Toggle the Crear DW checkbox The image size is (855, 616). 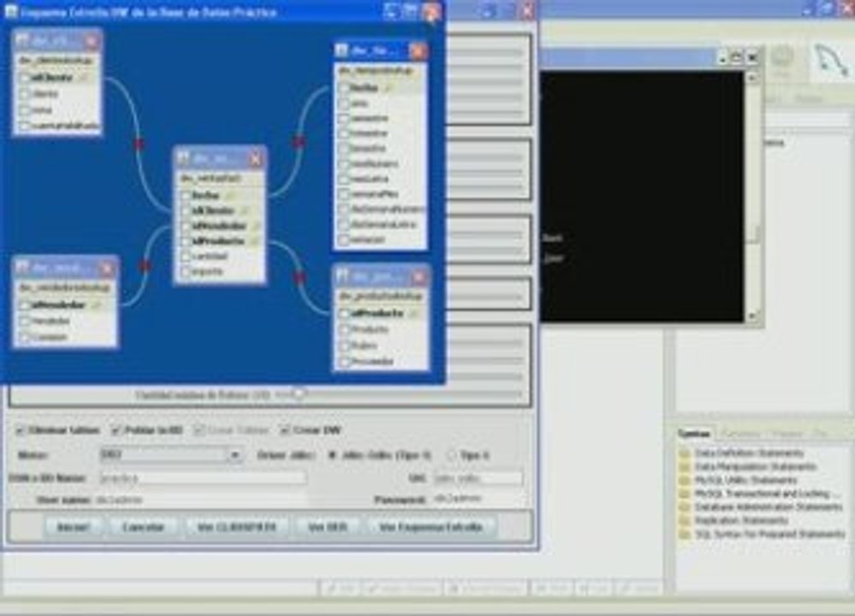[x=285, y=430]
